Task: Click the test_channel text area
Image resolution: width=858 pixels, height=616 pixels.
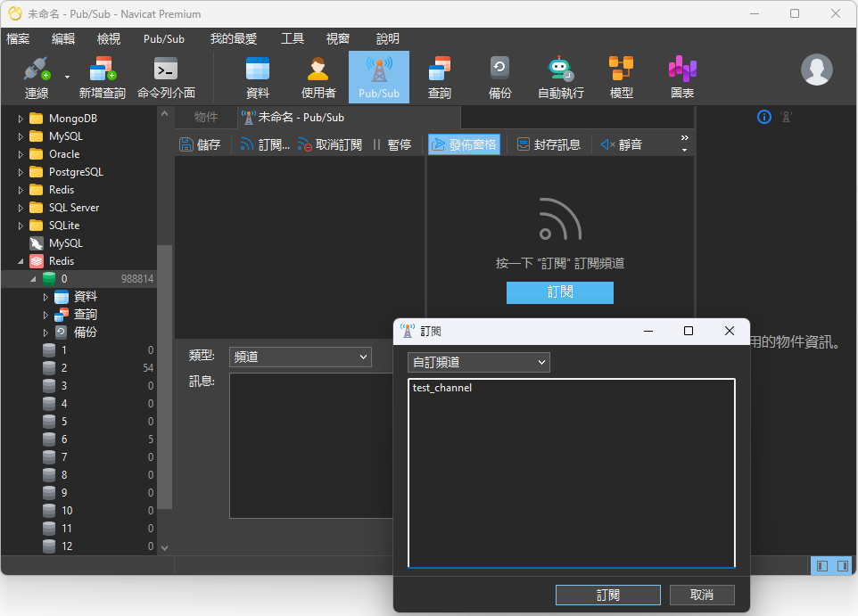Action: (571, 472)
